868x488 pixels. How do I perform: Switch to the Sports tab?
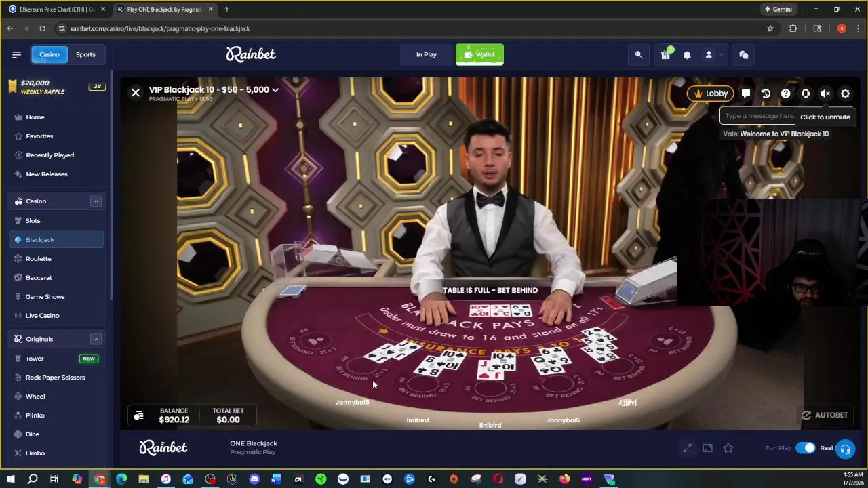tap(85, 54)
